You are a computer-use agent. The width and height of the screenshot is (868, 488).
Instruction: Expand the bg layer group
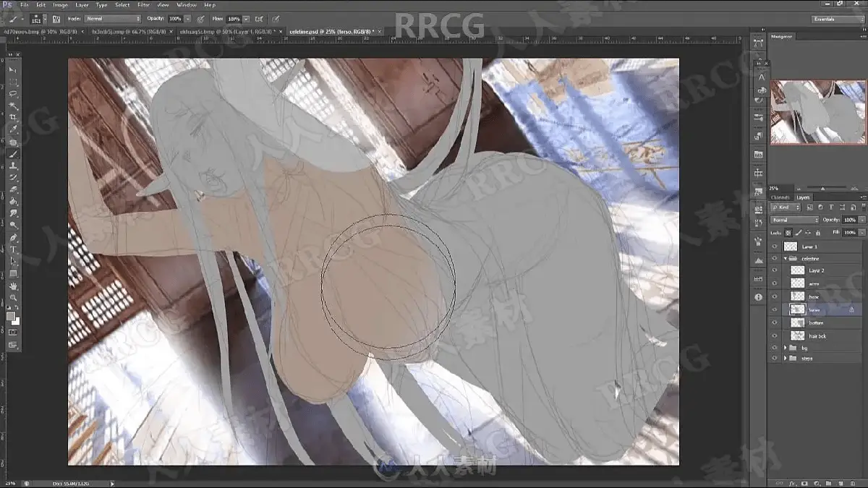(x=786, y=348)
